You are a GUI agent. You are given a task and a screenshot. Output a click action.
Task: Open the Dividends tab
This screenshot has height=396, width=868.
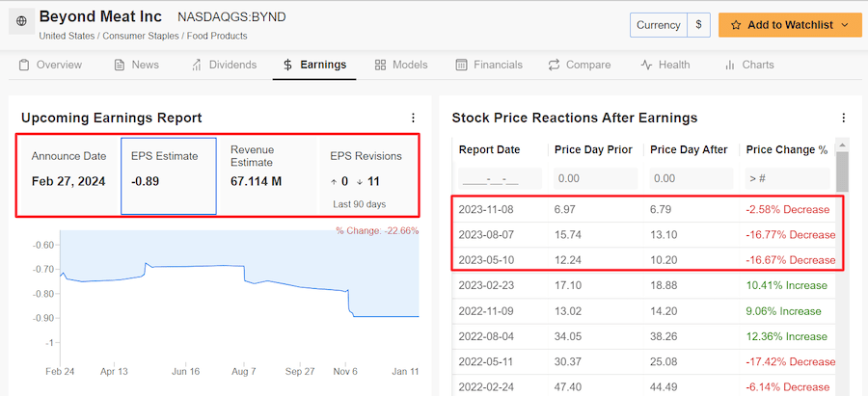pyautogui.click(x=224, y=65)
